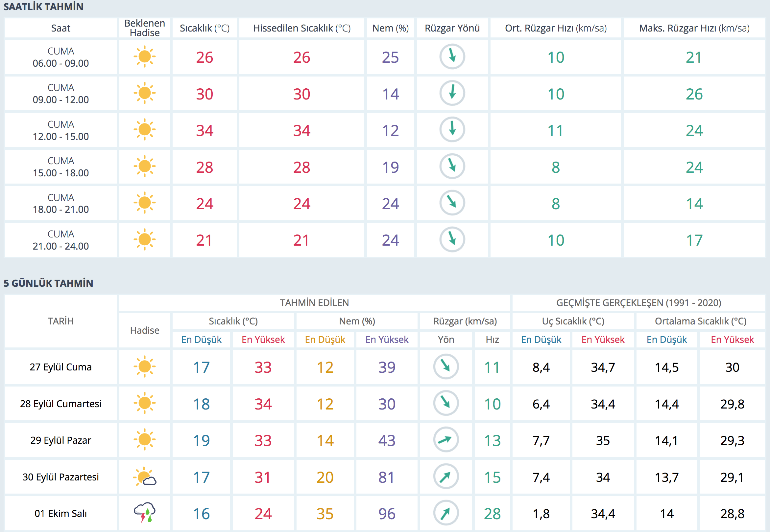Click wind direction icon for 01 Ekim Salı
The image size is (770, 532).
coord(446,513)
